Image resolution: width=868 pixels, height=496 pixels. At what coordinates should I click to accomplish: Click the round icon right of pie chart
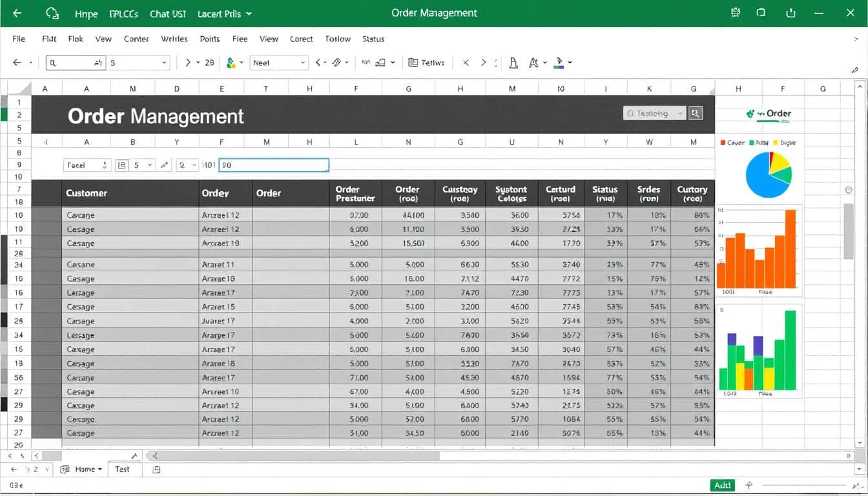click(849, 190)
